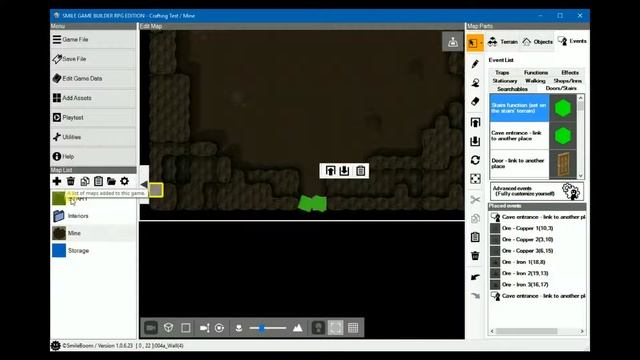Click the copy icon in Map Parts toolbar

(x=475, y=218)
